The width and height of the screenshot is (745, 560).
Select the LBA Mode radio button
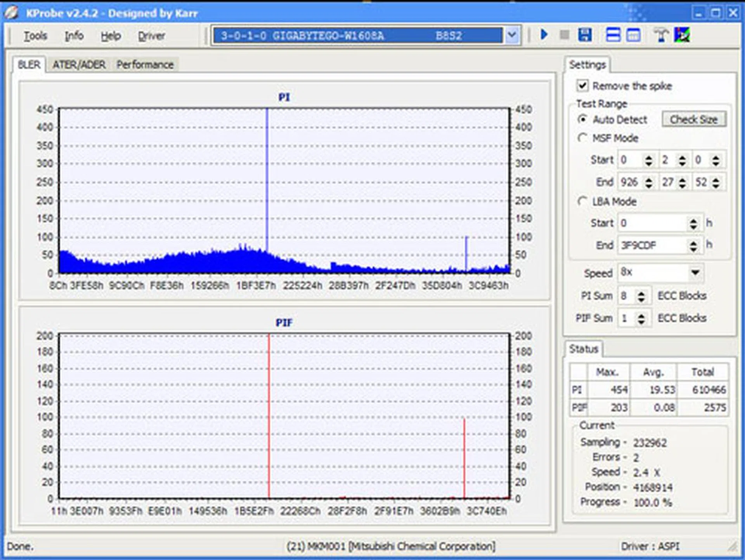click(582, 201)
